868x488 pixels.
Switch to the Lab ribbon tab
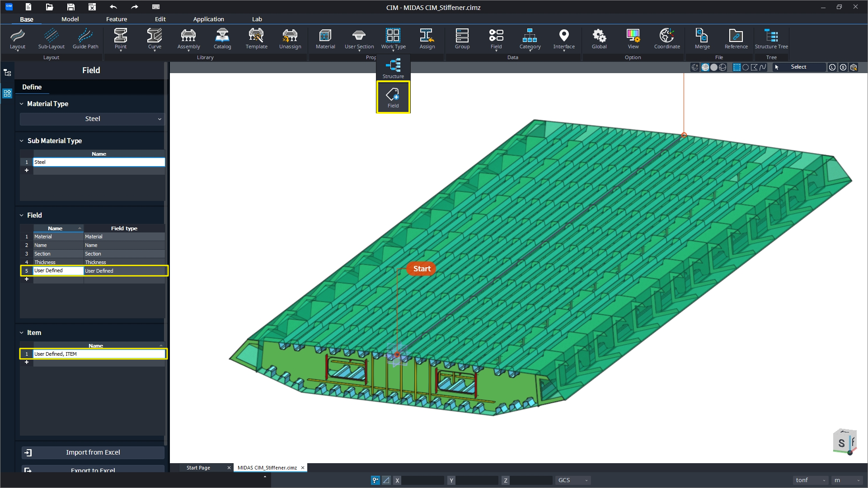(257, 19)
